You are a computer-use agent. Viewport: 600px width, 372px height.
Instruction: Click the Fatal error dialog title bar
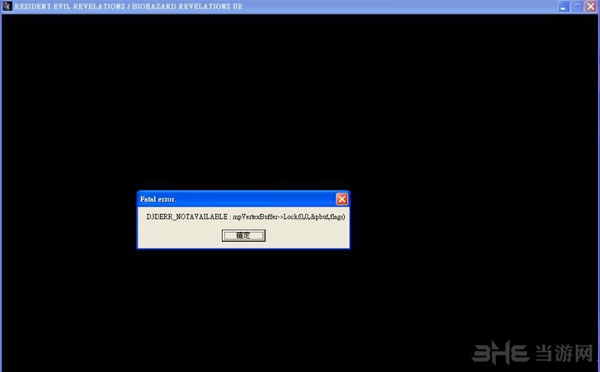coord(243,199)
